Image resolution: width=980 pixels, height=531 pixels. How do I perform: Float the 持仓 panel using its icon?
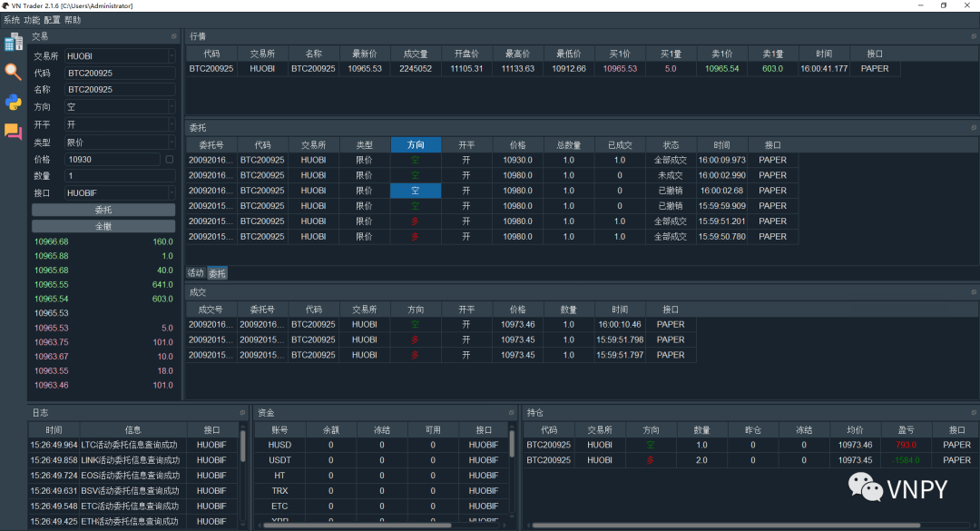pyautogui.click(x=974, y=412)
